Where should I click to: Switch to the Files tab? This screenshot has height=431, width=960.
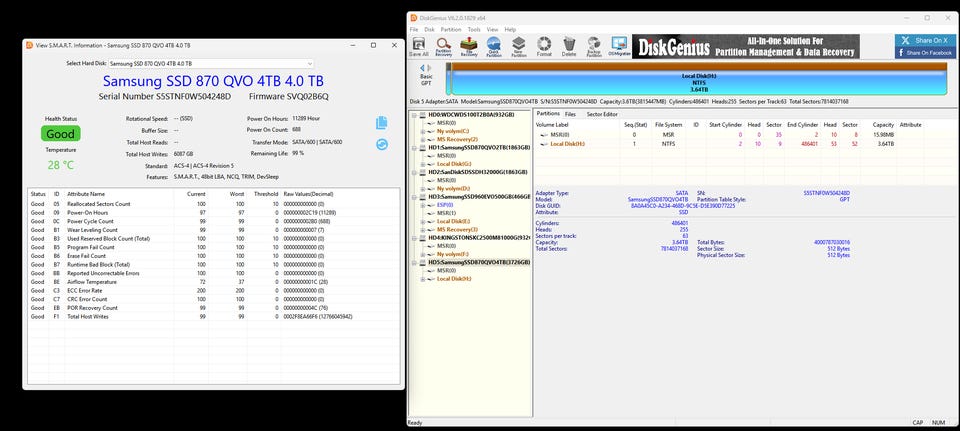click(570, 114)
